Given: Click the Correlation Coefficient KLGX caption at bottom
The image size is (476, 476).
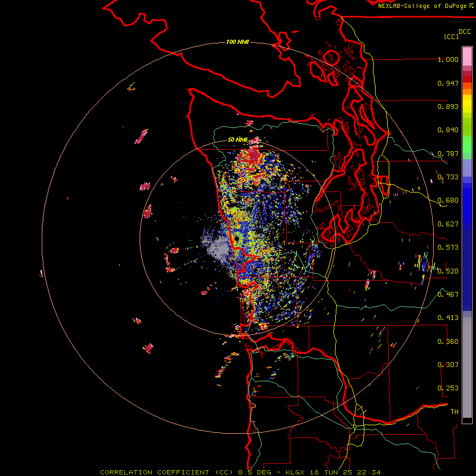Looking at the screenshot, I should (x=240, y=472).
